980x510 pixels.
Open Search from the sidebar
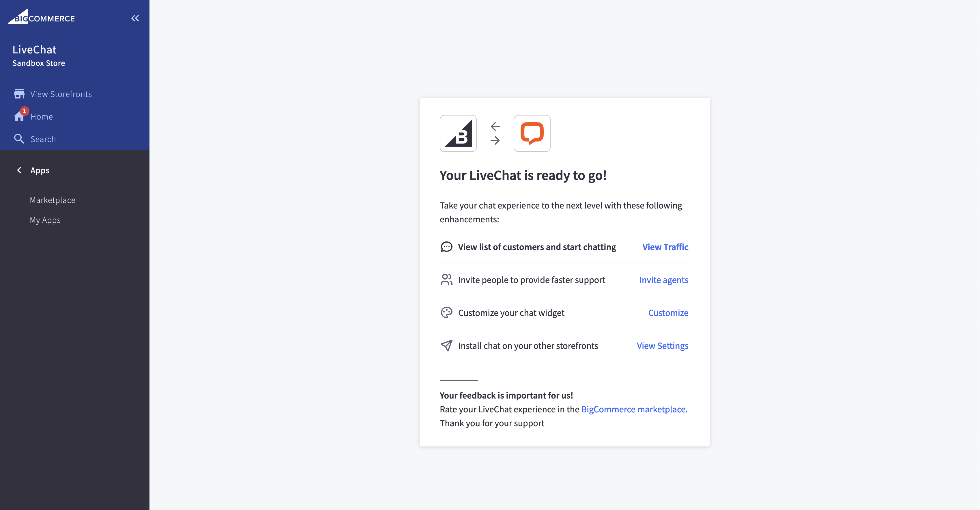click(x=43, y=139)
